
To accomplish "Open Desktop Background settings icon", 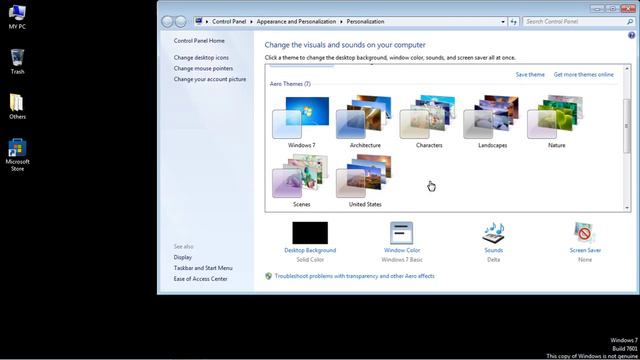I will tap(310, 233).
